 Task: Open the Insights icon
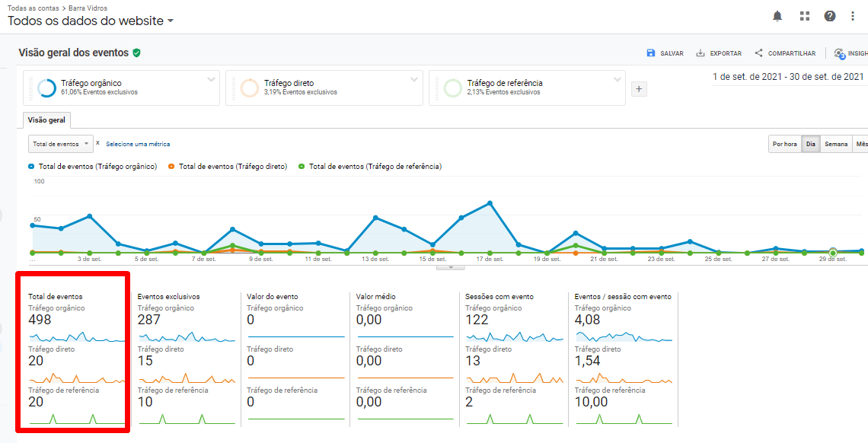coord(839,53)
